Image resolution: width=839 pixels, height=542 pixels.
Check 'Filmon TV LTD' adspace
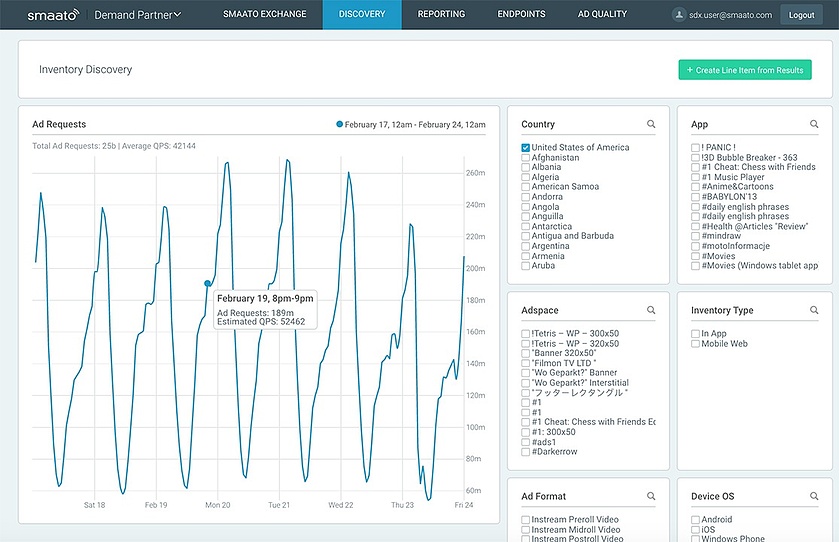tap(525, 363)
